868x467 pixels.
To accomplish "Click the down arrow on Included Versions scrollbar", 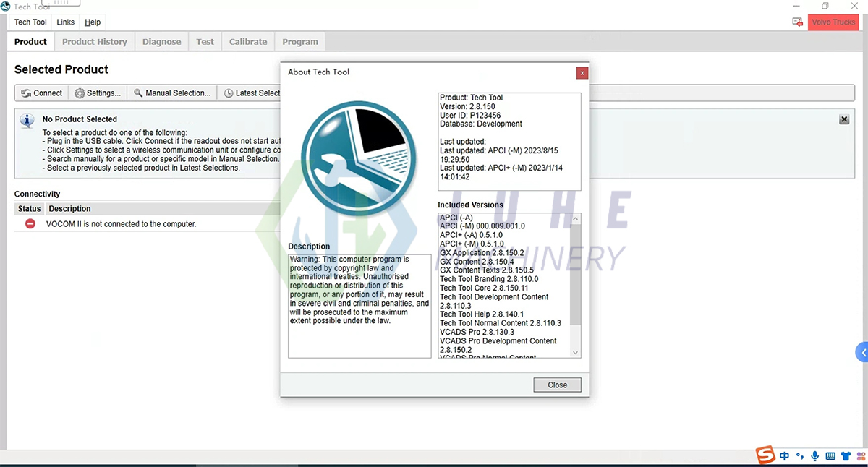I will [x=575, y=351].
